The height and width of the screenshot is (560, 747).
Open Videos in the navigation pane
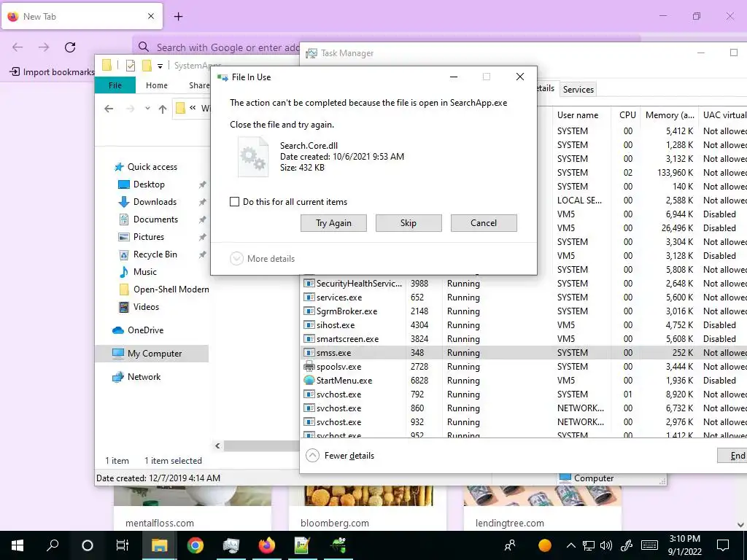[146, 307]
